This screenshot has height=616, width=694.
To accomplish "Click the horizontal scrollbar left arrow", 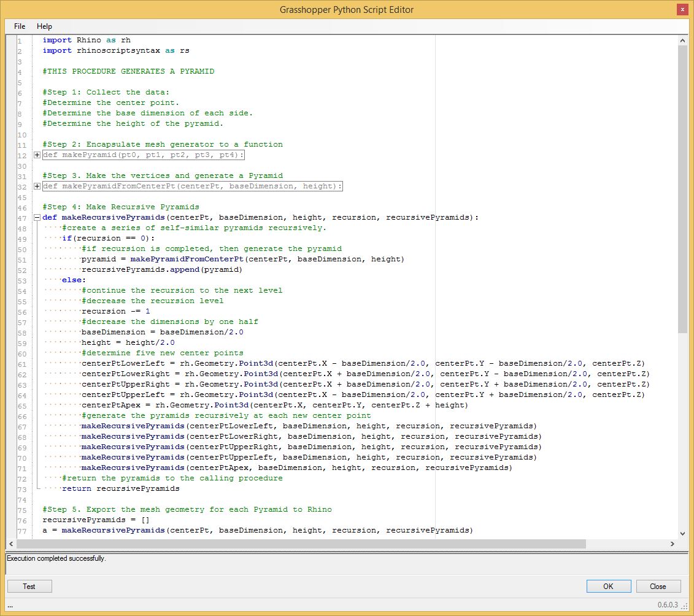I will [x=11, y=544].
